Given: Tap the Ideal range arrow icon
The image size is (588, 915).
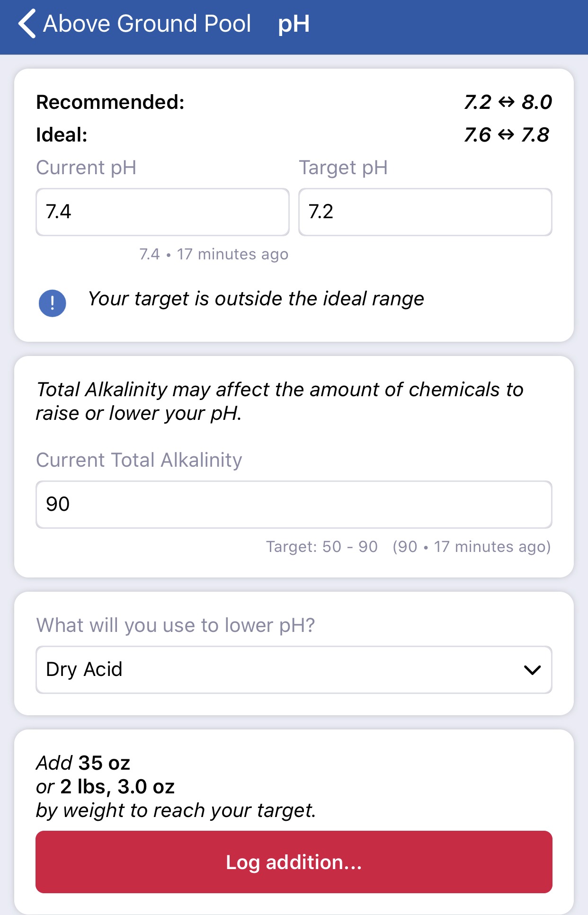Looking at the screenshot, I should tap(506, 135).
